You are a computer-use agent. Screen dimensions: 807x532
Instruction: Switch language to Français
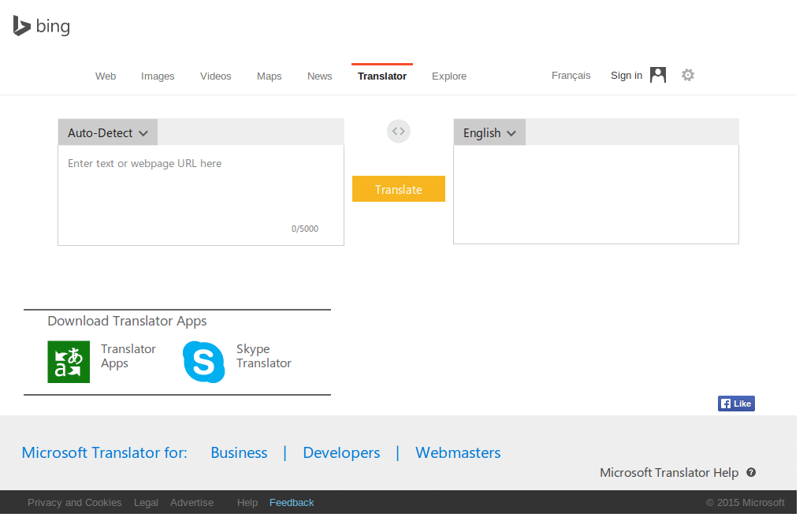pos(571,75)
